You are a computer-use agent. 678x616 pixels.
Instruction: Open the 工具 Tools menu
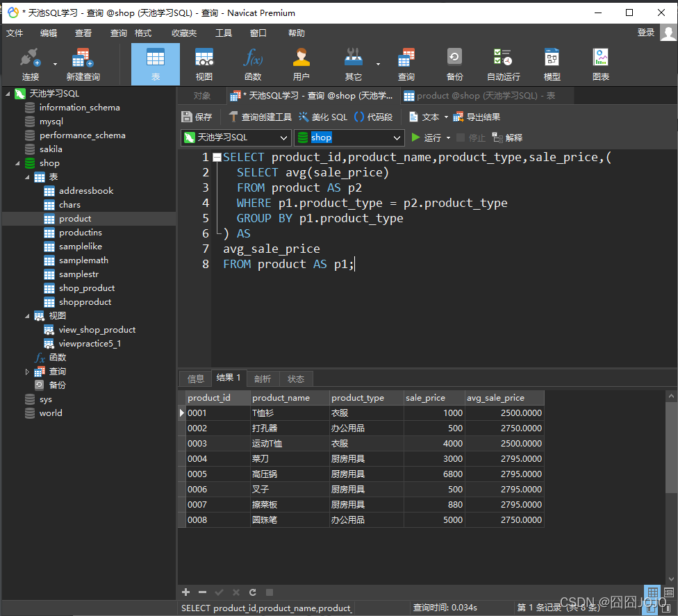(224, 33)
